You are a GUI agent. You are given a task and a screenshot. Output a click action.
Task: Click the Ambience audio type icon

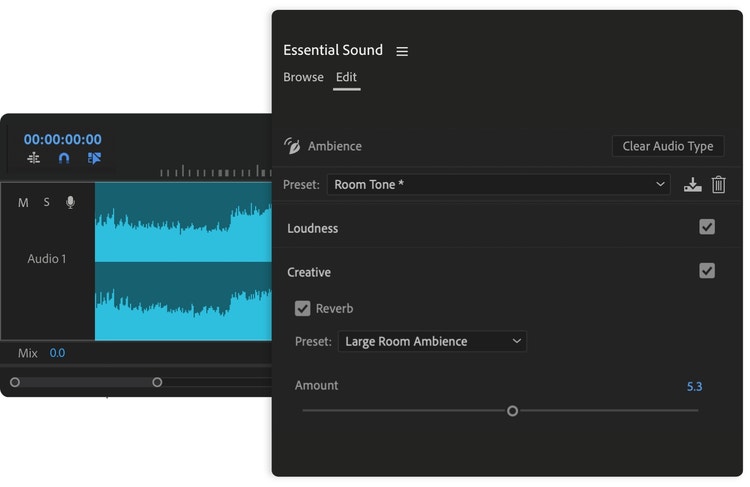292,146
